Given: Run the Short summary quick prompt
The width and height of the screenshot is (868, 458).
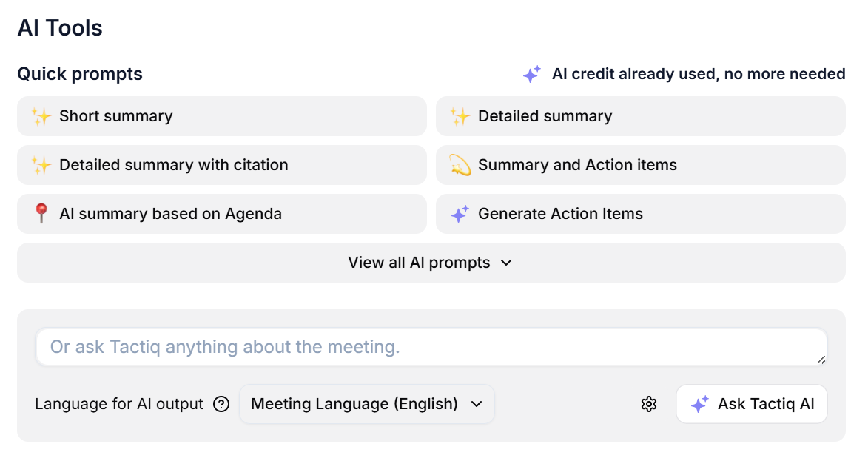Looking at the screenshot, I should 222,116.
